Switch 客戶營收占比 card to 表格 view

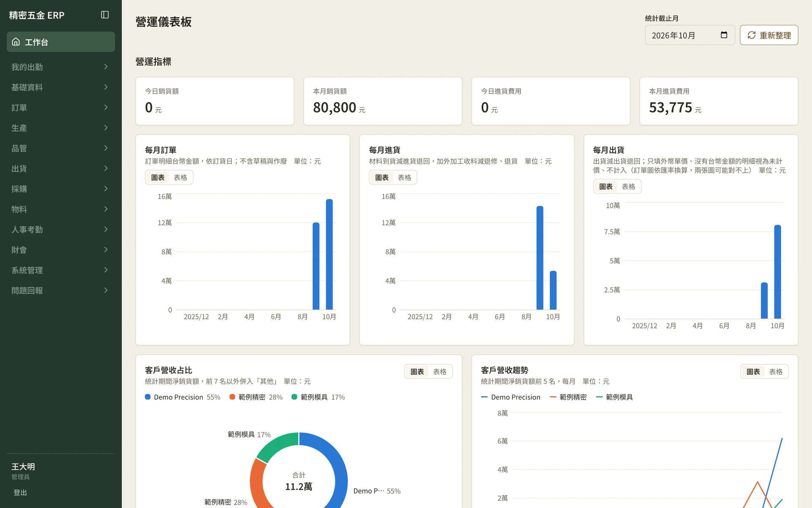click(440, 371)
